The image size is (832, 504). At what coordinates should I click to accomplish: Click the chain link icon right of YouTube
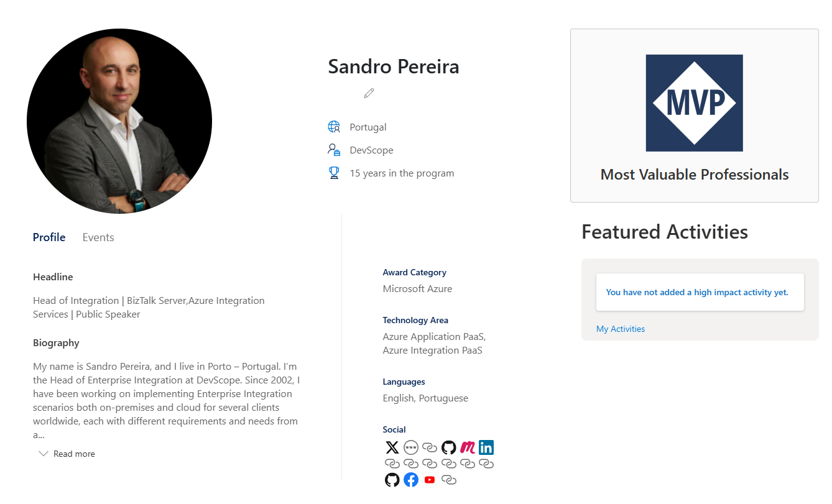(x=449, y=480)
